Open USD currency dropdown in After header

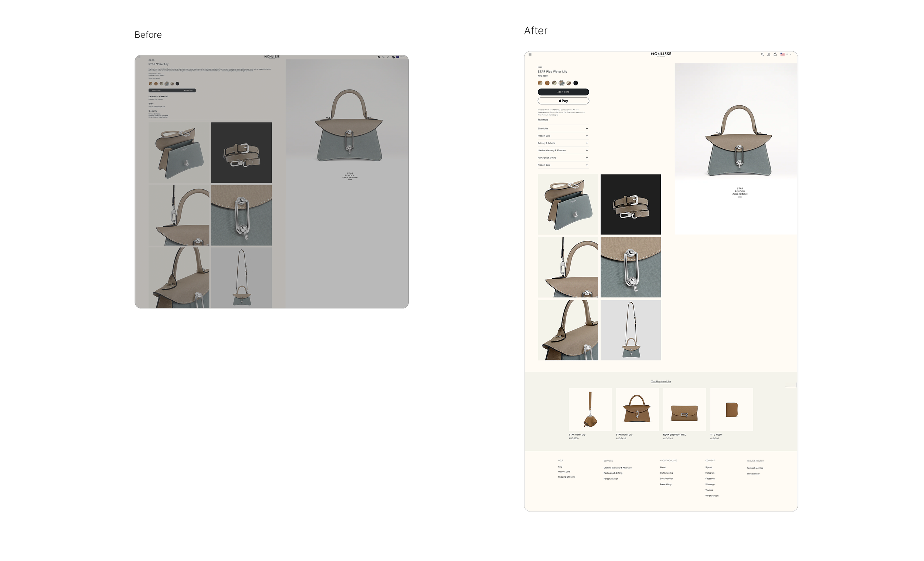point(786,54)
